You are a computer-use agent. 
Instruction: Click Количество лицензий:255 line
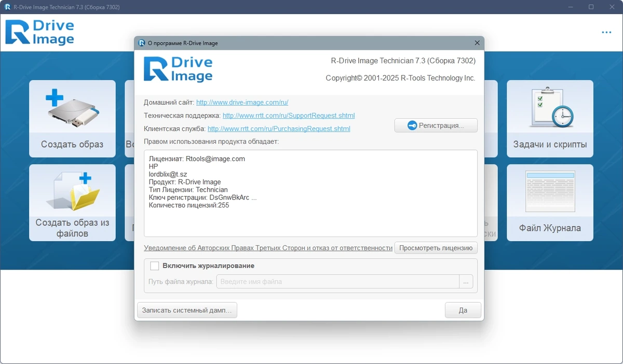[189, 205]
